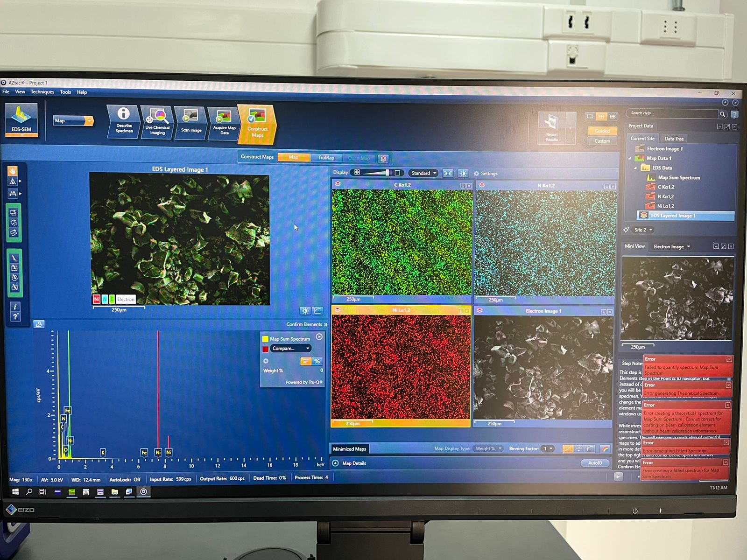Open the Techniques menu
Viewport: 747px width, 560px height.
pyautogui.click(x=42, y=92)
